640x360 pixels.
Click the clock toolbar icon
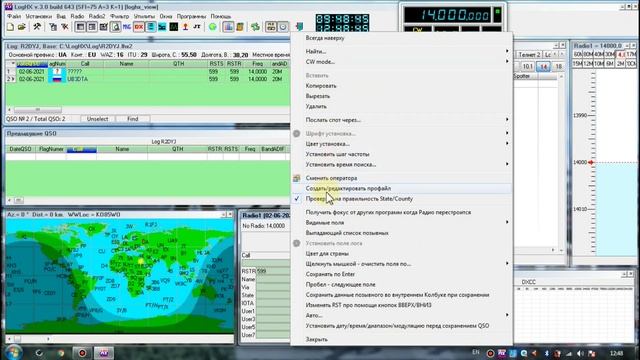coord(283,27)
